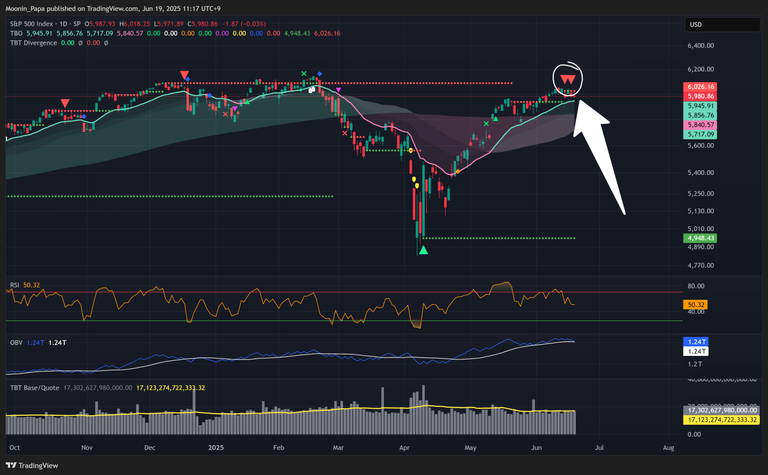Select the blue diamond above the late-February peak
768x475 pixels.
click(x=319, y=73)
